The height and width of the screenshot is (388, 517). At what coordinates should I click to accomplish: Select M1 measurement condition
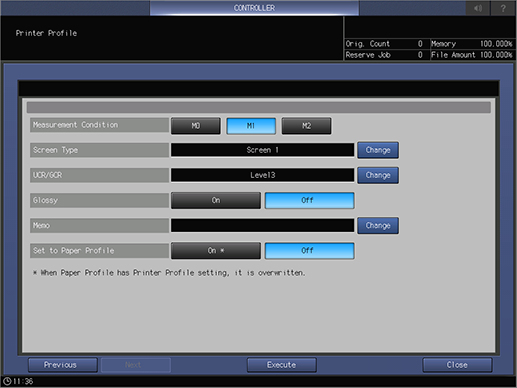tap(251, 126)
